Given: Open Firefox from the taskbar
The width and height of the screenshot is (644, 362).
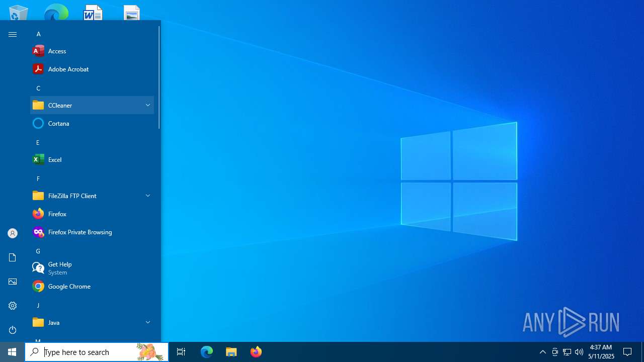Looking at the screenshot, I should coord(256,352).
